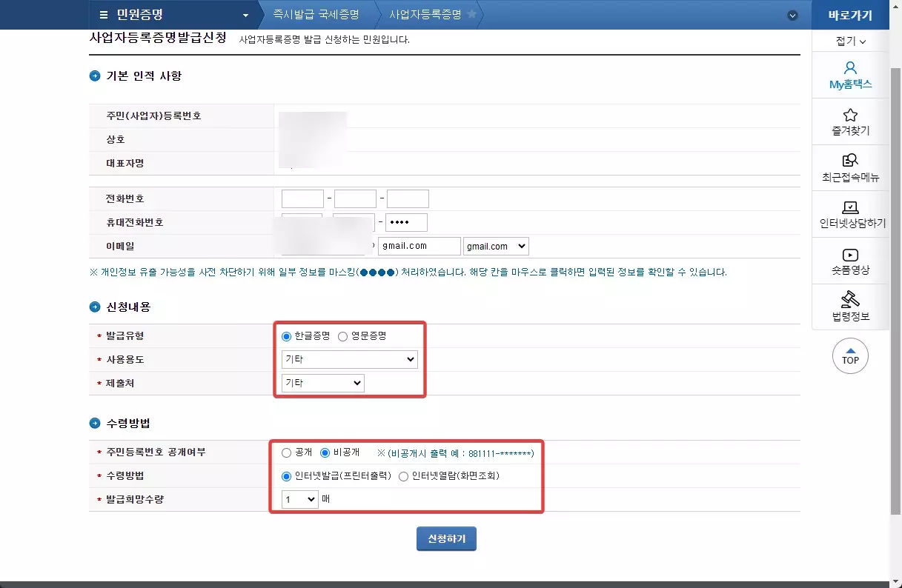Select 공개 radio button

pos(287,452)
